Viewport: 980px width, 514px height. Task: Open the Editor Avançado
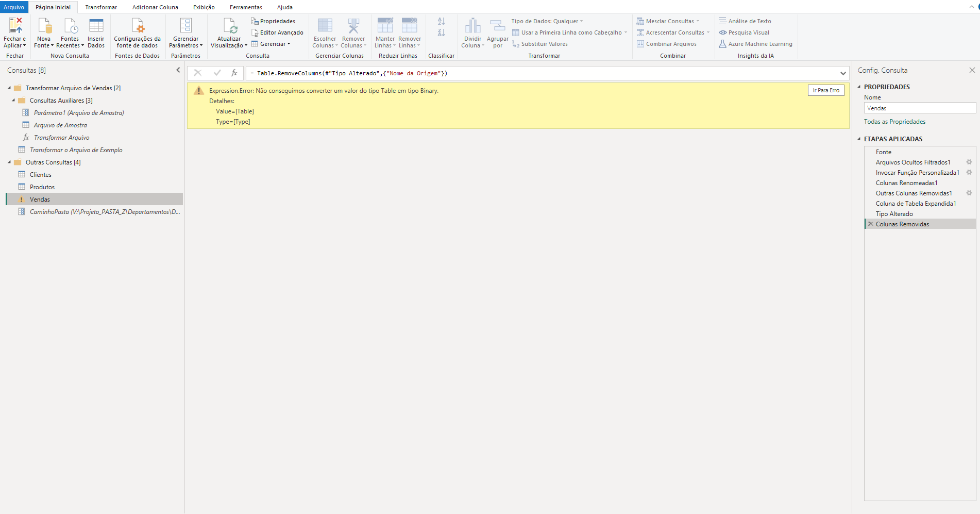pos(277,32)
